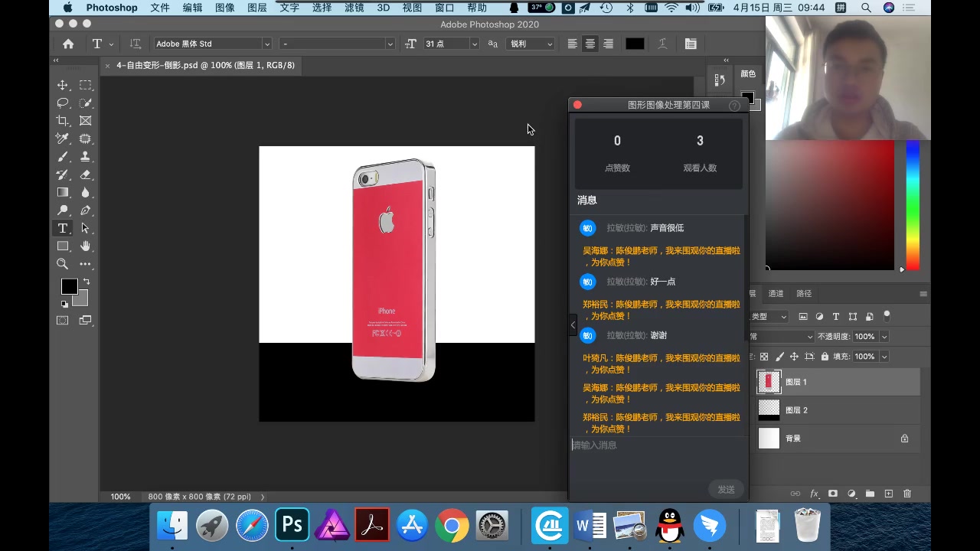Select the Pen tool
Image resolution: width=980 pixels, height=551 pixels.
click(x=86, y=210)
